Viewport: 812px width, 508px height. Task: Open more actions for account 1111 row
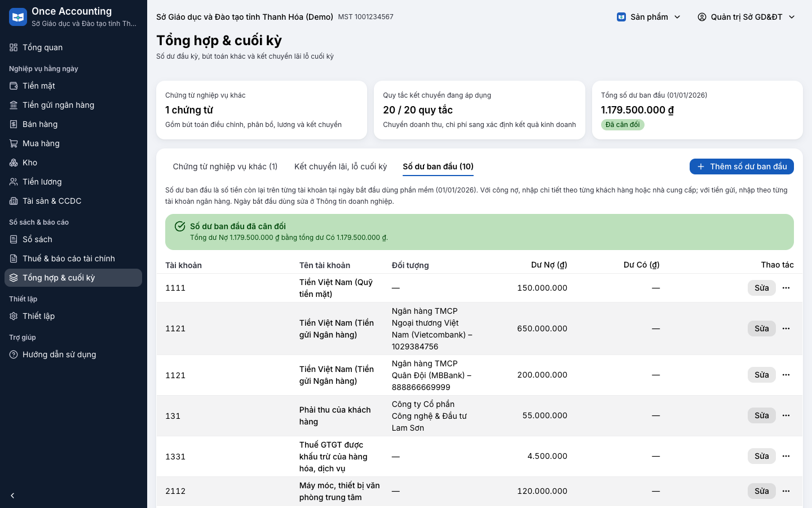pyautogui.click(x=786, y=288)
